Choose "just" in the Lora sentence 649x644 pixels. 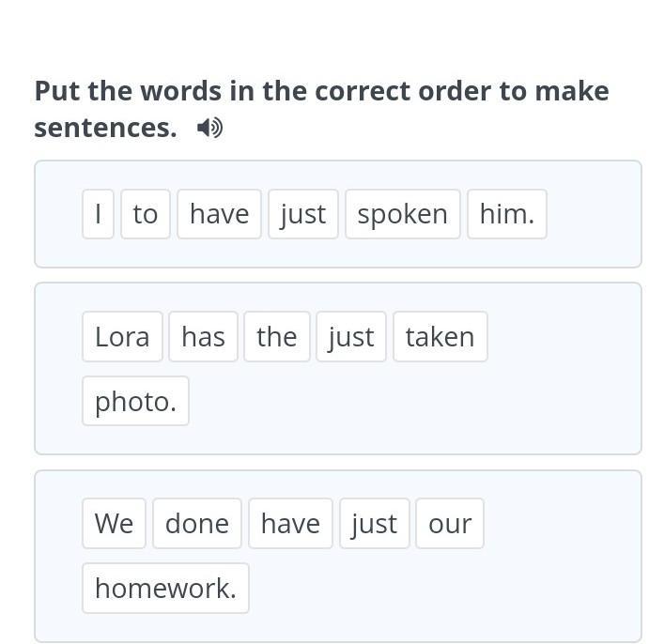[x=351, y=336]
